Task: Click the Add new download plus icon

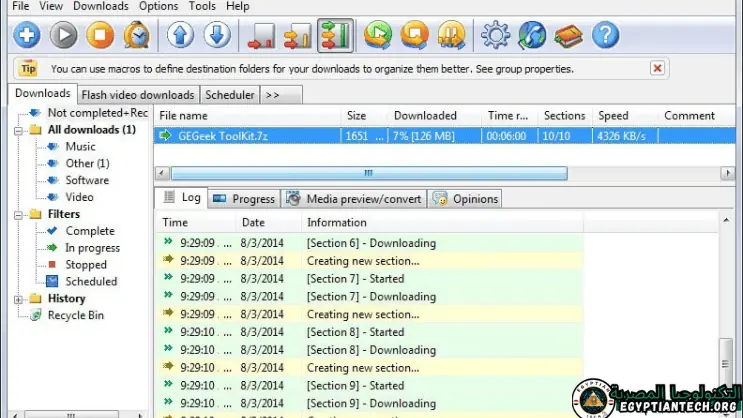Action: pyautogui.click(x=27, y=36)
